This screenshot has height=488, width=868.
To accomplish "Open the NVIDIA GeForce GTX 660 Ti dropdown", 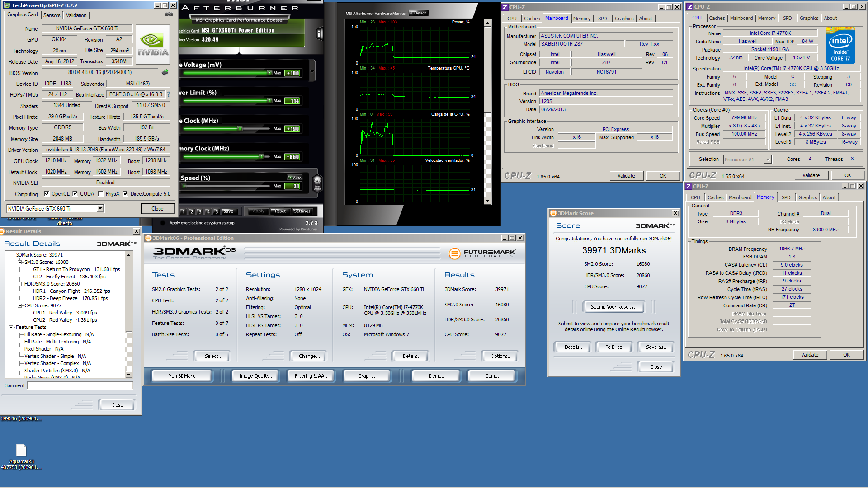I will [x=100, y=208].
